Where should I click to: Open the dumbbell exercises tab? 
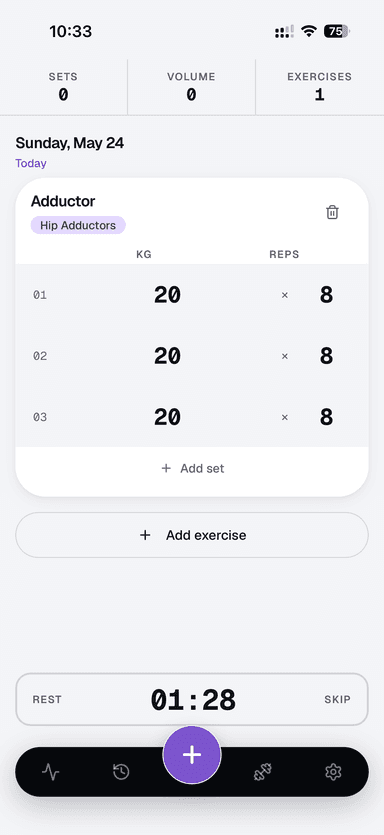coord(263,772)
